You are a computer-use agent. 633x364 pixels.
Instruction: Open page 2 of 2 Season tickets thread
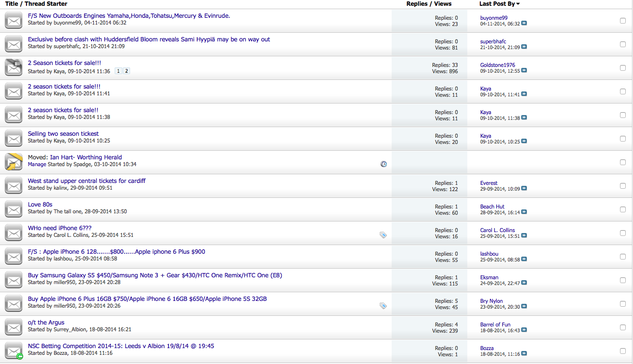127,71
